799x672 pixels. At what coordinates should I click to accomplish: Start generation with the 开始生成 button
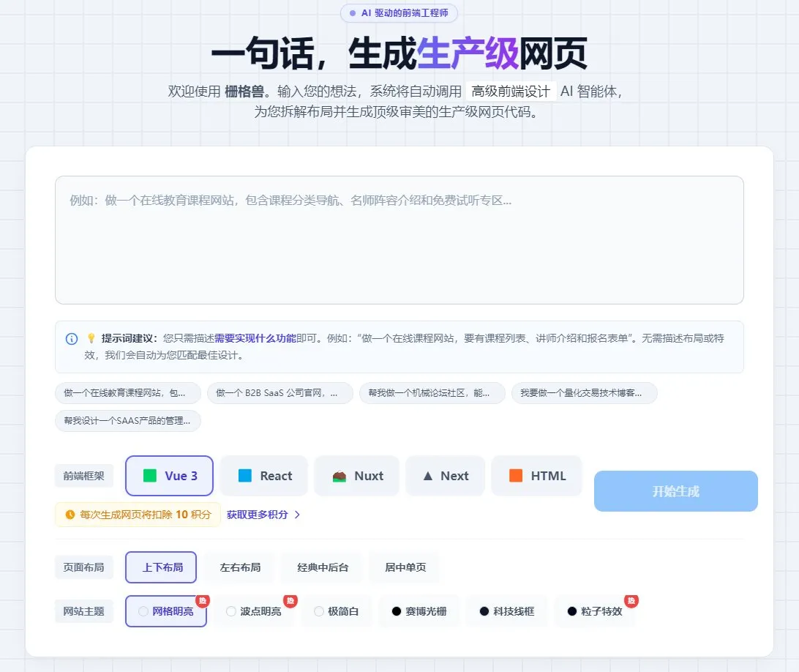coord(675,491)
